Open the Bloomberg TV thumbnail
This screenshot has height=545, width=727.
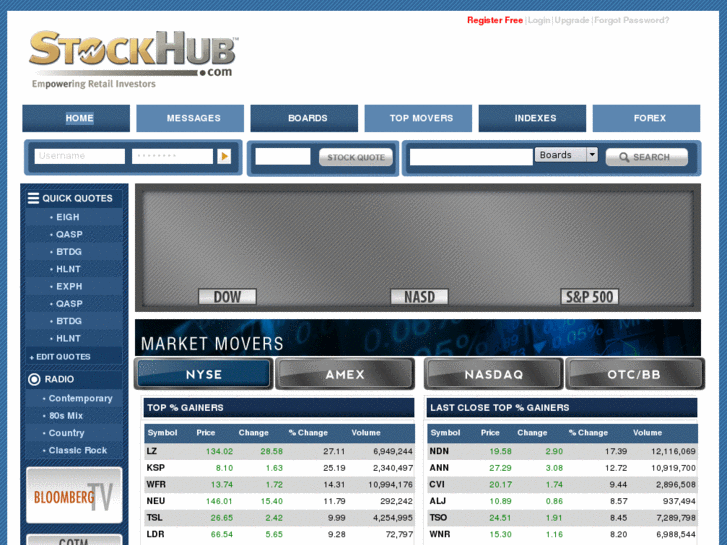74,495
